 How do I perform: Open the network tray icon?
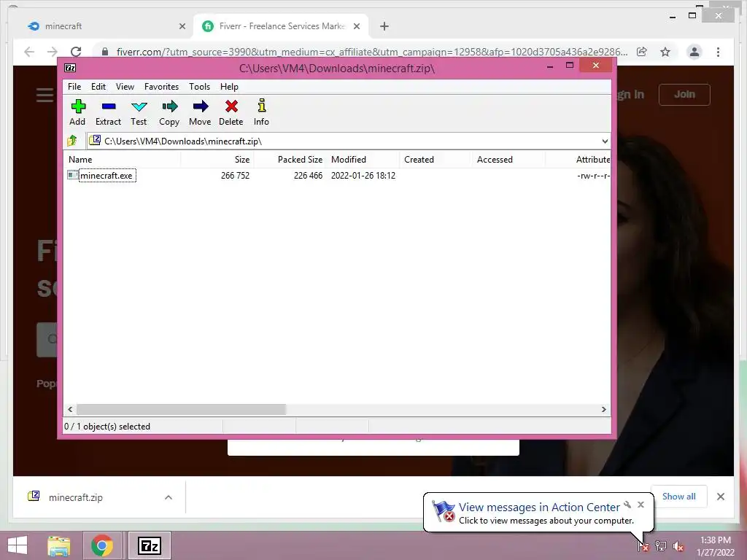coord(661,545)
